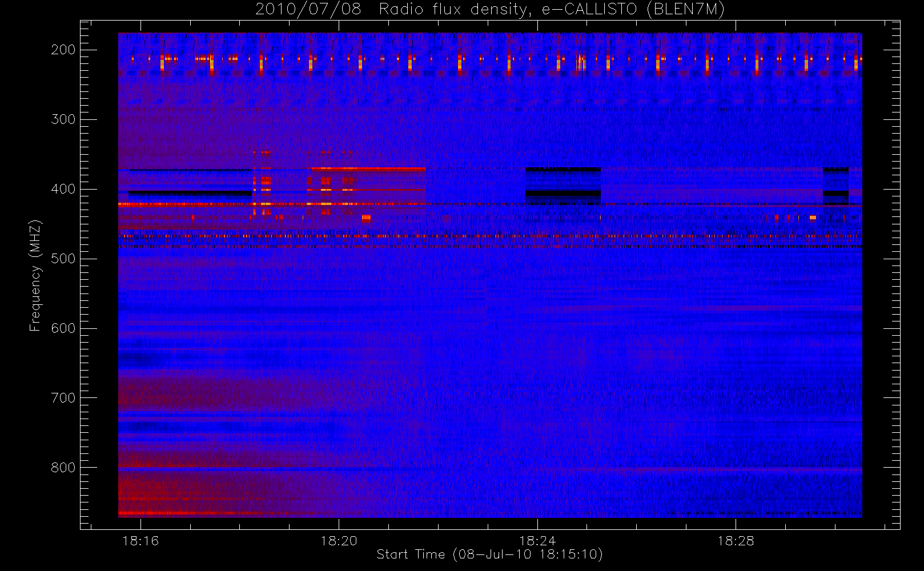This screenshot has width=924, height=571.
Task: Click the 800 frequency tick label
Action: click(63, 468)
